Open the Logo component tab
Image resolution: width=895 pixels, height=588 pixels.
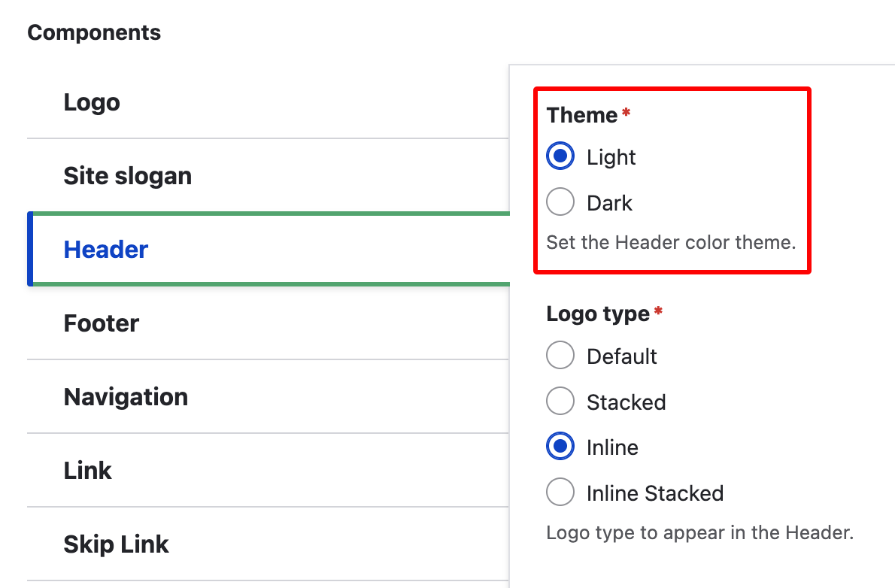tap(92, 102)
